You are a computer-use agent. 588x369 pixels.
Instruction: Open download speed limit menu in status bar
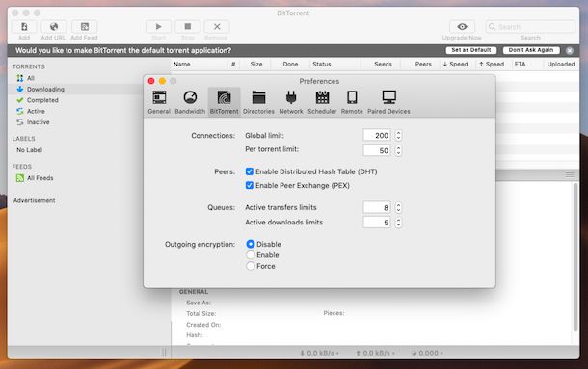(319, 353)
